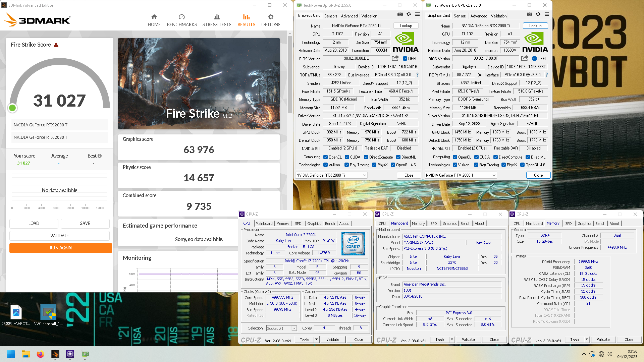Image resolution: width=644 pixels, height=362 pixels.
Task: Open Windows Start menu
Action: [11, 354]
